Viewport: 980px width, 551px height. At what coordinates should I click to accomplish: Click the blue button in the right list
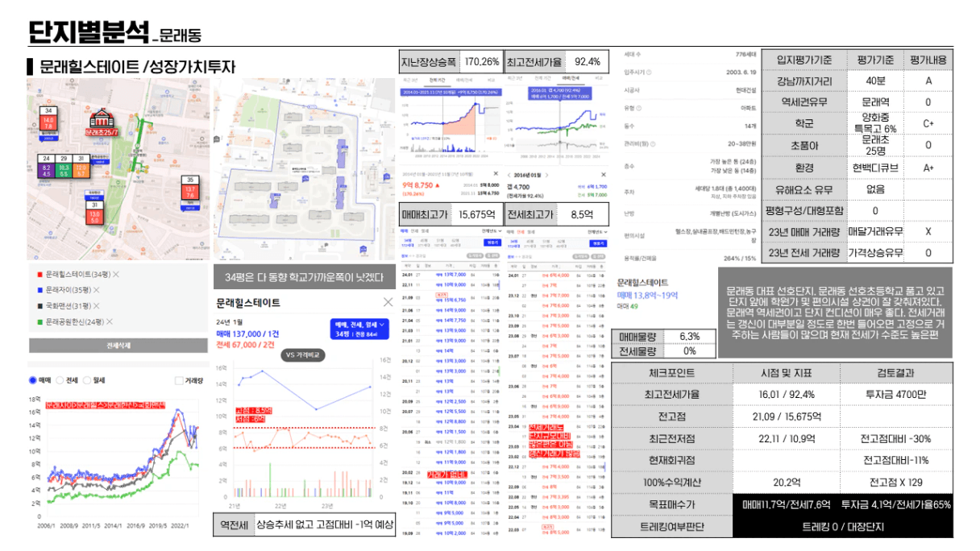(598, 242)
